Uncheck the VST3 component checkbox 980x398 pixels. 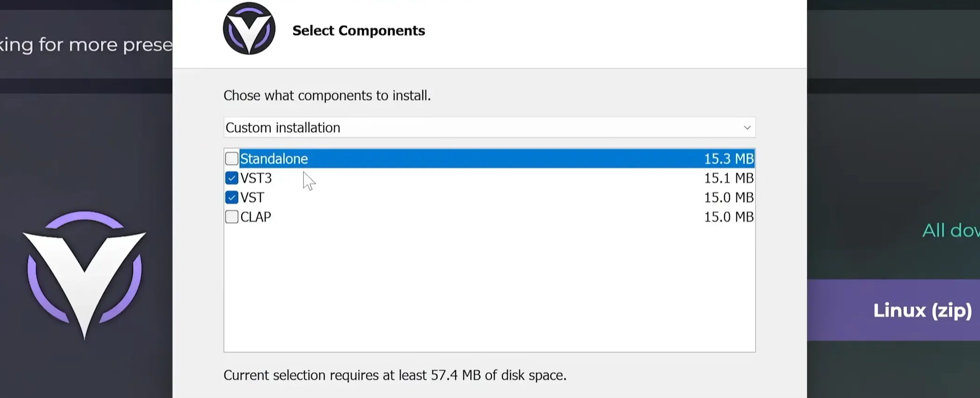(231, 178)
